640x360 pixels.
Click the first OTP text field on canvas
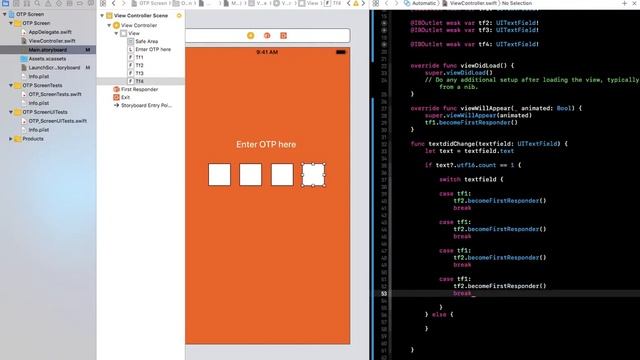[x=220, y=175]
